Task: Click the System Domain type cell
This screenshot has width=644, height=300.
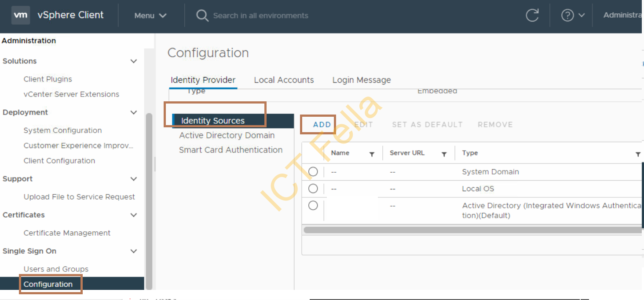Action: click(x=490, y=172)
